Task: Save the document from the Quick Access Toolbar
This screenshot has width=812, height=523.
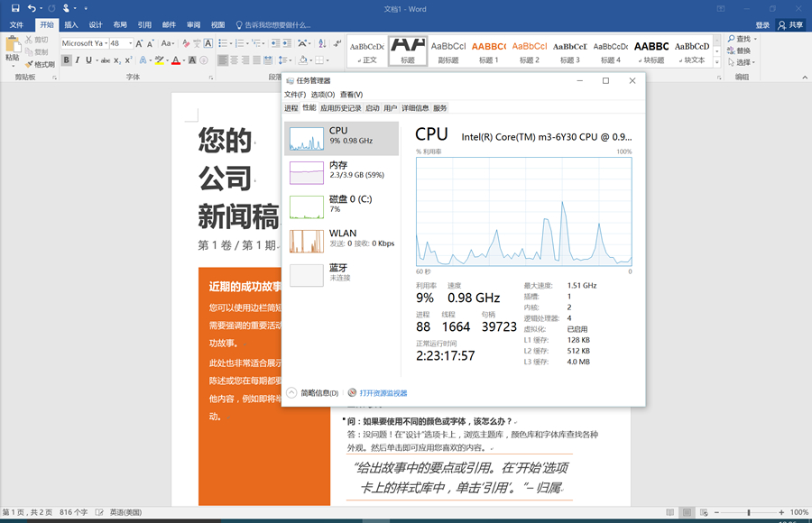Action: [x=15, y=8]
